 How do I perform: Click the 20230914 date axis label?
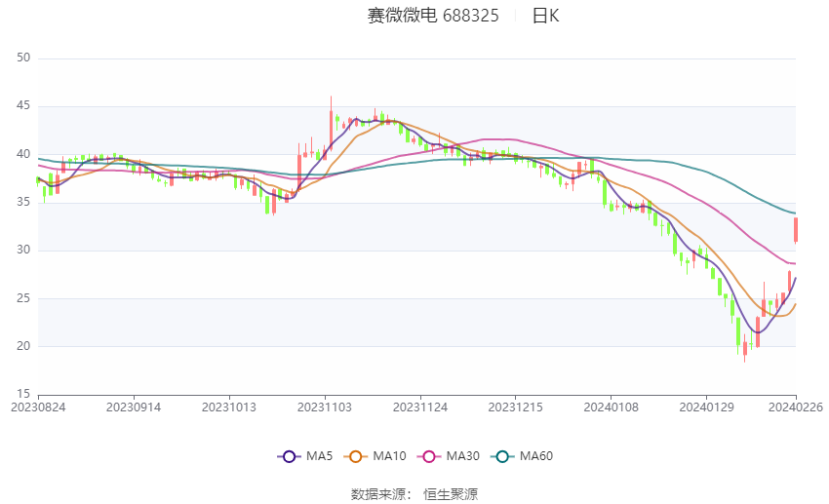134,407
